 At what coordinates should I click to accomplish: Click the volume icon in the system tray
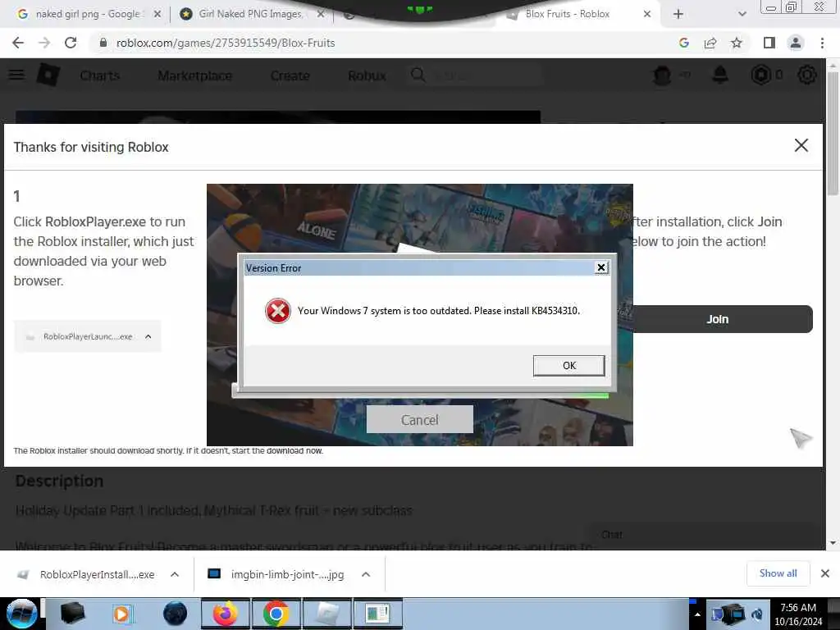tap(757, 614)
